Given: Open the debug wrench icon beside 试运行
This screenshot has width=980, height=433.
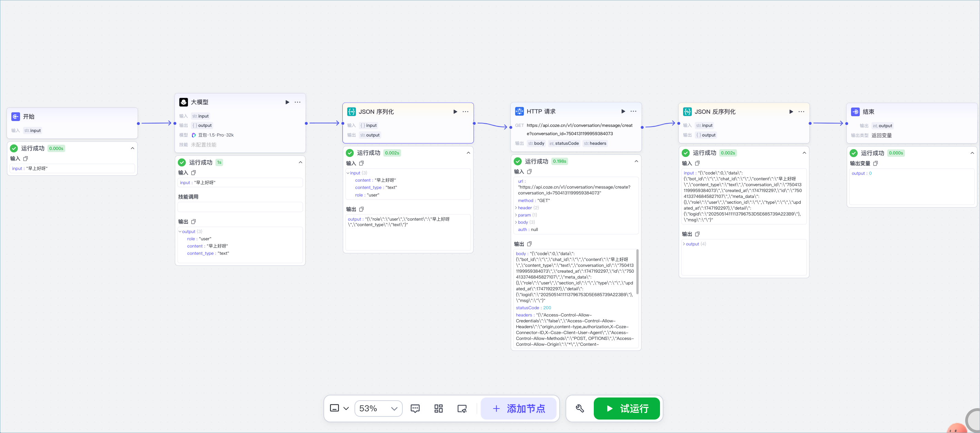Looking at the screenshot, I should click(580, 408).
